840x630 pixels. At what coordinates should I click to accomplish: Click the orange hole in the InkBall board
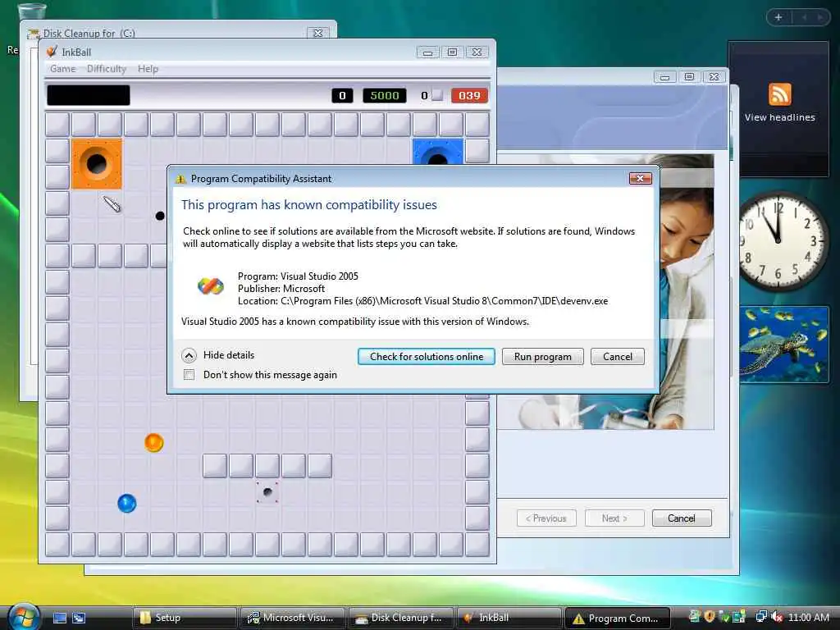click(97, 164)
